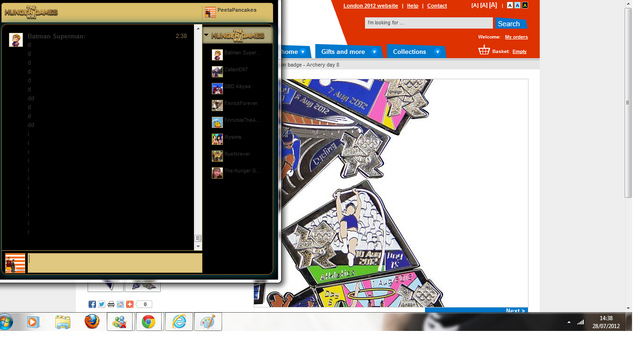Click the Search button
This screenshot has height=360, width=640.
tap(510, 24)
